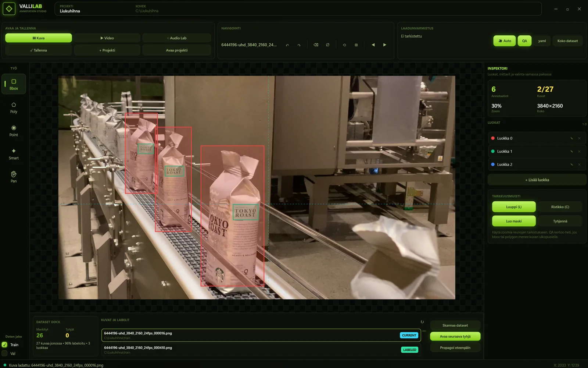Delete Luokka 2 with its X icon
588x368 pixels.
click(x=580, y=164)
